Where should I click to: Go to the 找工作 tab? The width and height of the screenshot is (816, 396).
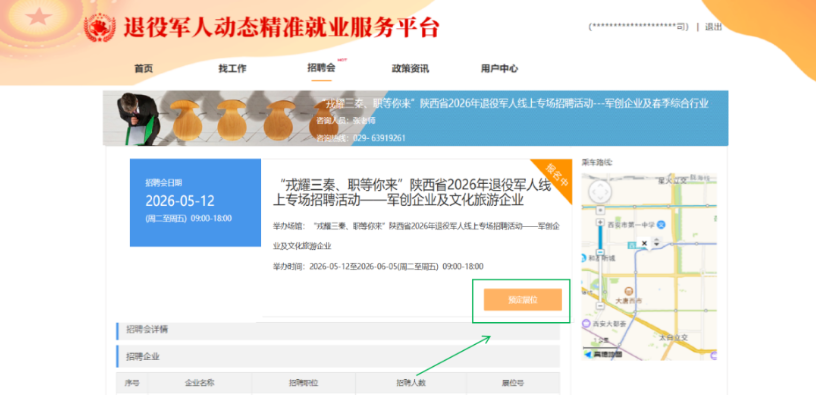[x=232, y=69]
